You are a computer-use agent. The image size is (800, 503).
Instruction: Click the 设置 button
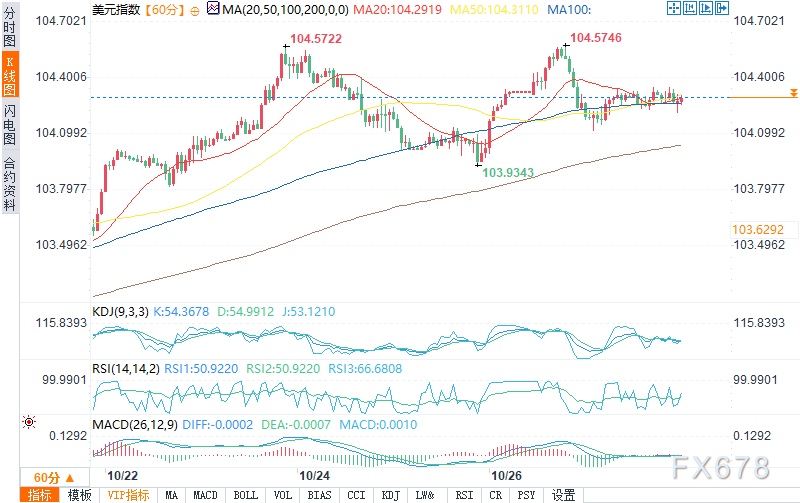(x=563, y=495)
